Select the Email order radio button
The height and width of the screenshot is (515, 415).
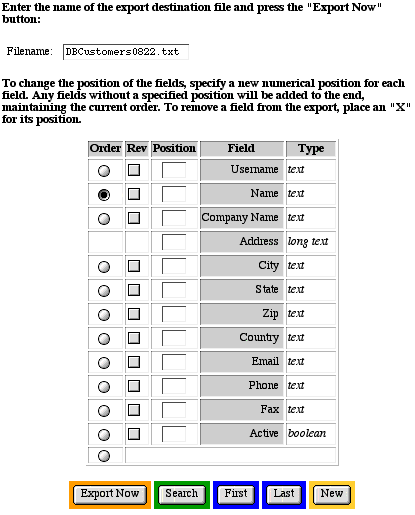(104, 363)
